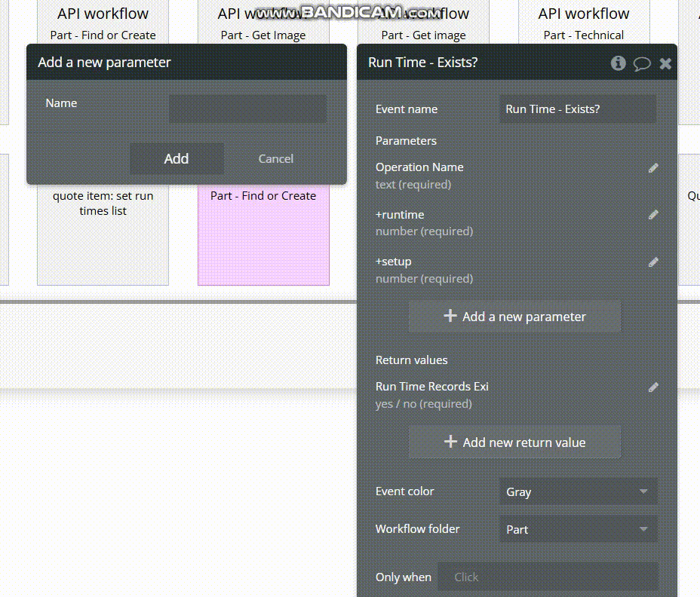This screenshot has height=597, width=700.
Task: Click the +setup parameter label
Action: tap(393, 262)
